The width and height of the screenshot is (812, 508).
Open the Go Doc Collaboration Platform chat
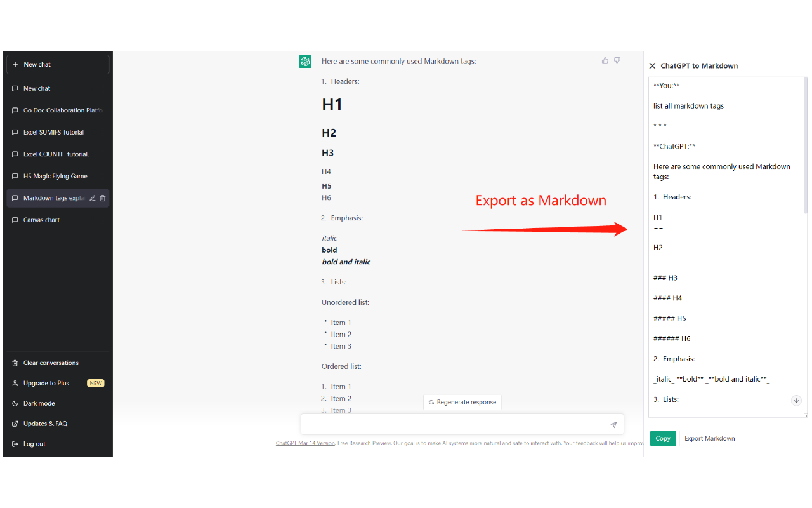pyautogui.click(x=57, y=110)
